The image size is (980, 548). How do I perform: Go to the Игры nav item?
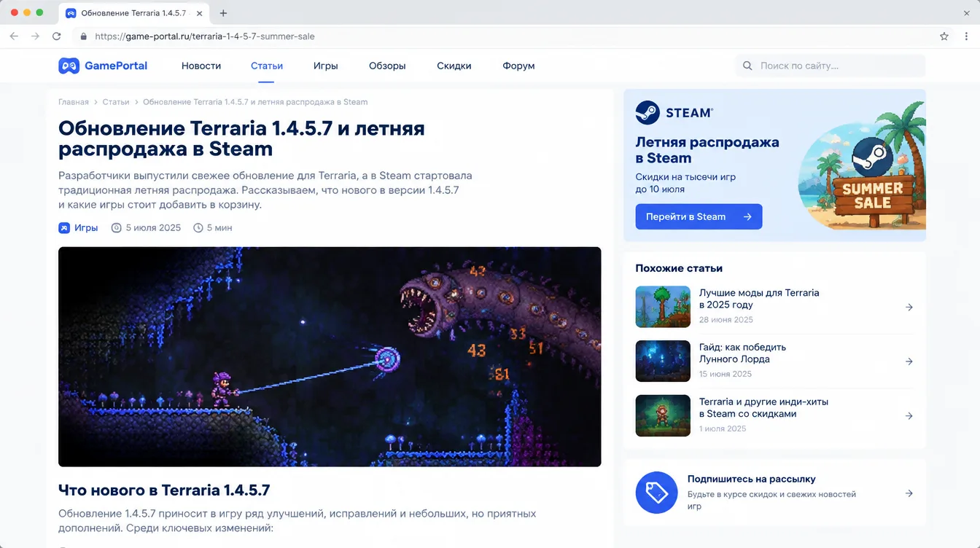tap(326, 66)
